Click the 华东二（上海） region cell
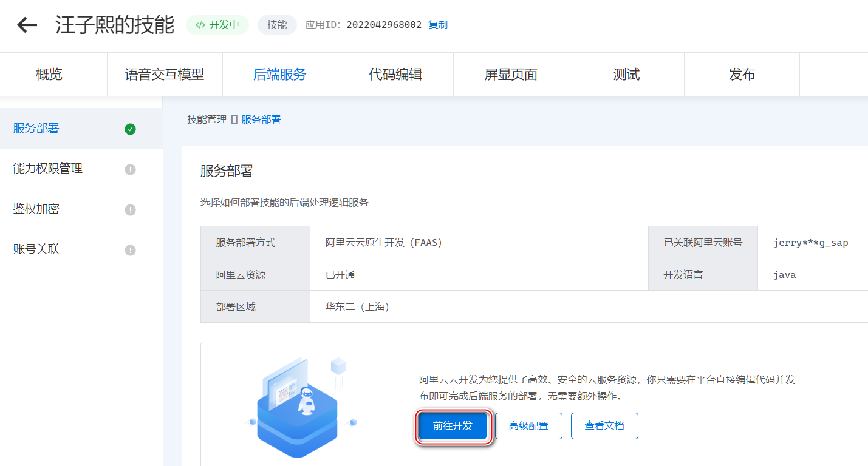 pyautogui.click(x=589, y=307)
